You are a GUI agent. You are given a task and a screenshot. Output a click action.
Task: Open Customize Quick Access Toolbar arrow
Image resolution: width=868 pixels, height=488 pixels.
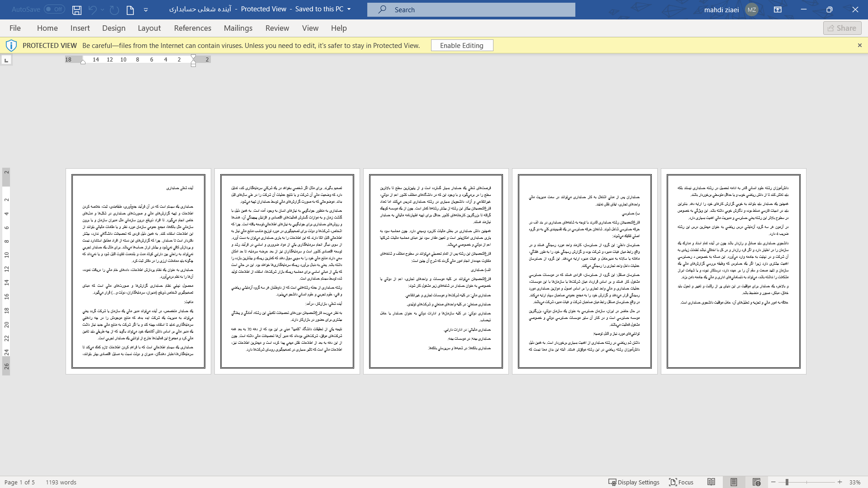tap(146, 9)
